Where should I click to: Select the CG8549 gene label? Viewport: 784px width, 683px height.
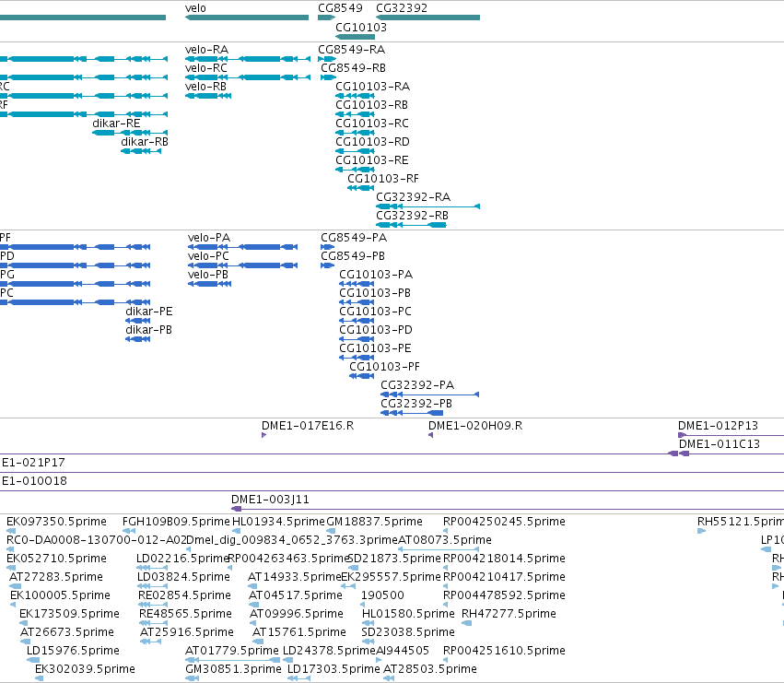(340, 8)
